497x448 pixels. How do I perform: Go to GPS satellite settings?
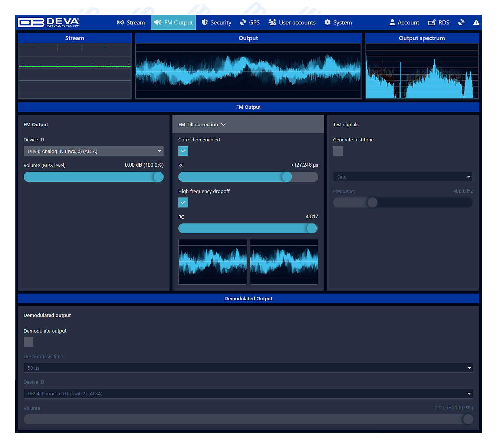tap(250, 23)
